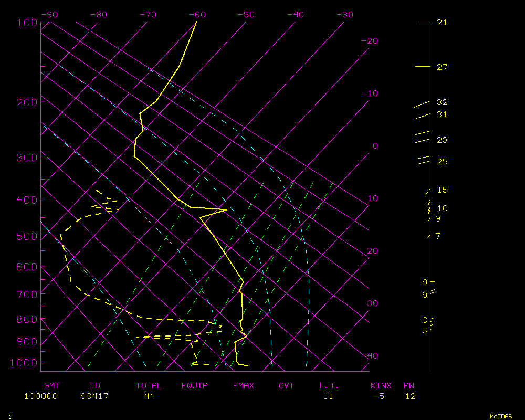Select the GMT time value 100000
This screenshot has width=525, height=420.
(41, 396)
